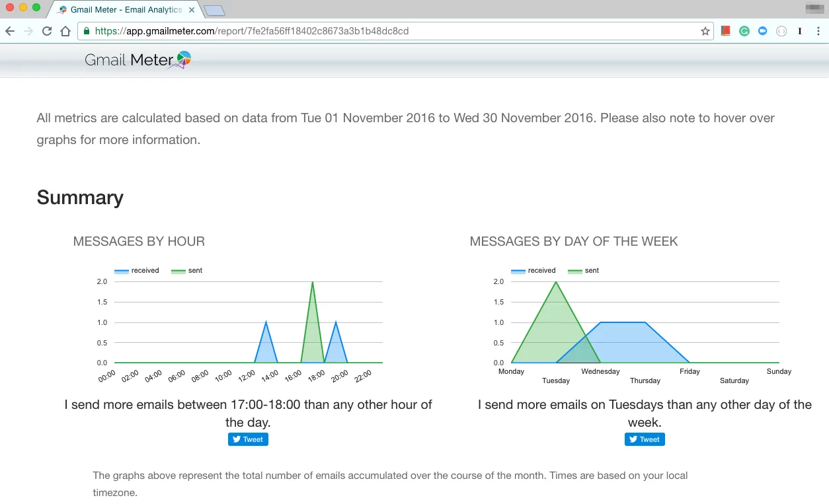Open the Grammarly extension icon
This screenshot has height=504, width=829.
(744, 31)
